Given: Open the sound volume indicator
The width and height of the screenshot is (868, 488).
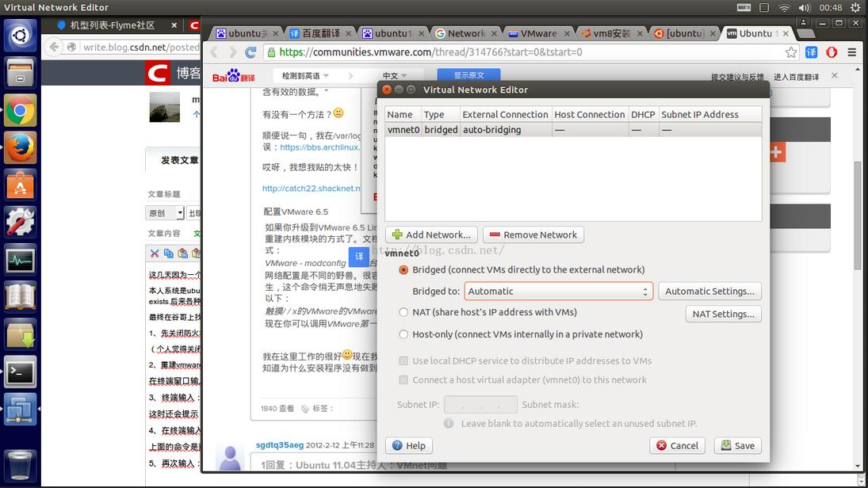Looking at the screenshot, I should [x=805, y=7].
